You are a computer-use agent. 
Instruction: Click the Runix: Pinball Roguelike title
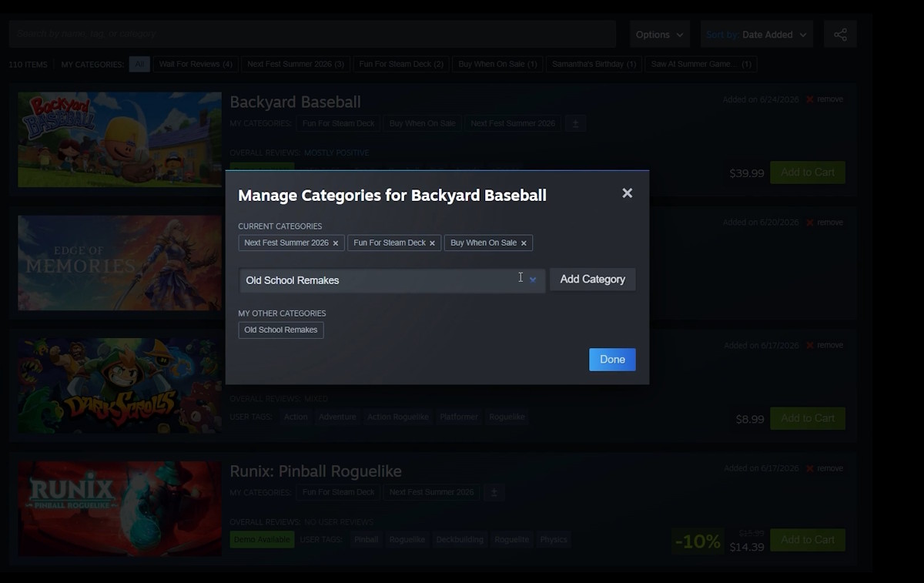point(316,471)
